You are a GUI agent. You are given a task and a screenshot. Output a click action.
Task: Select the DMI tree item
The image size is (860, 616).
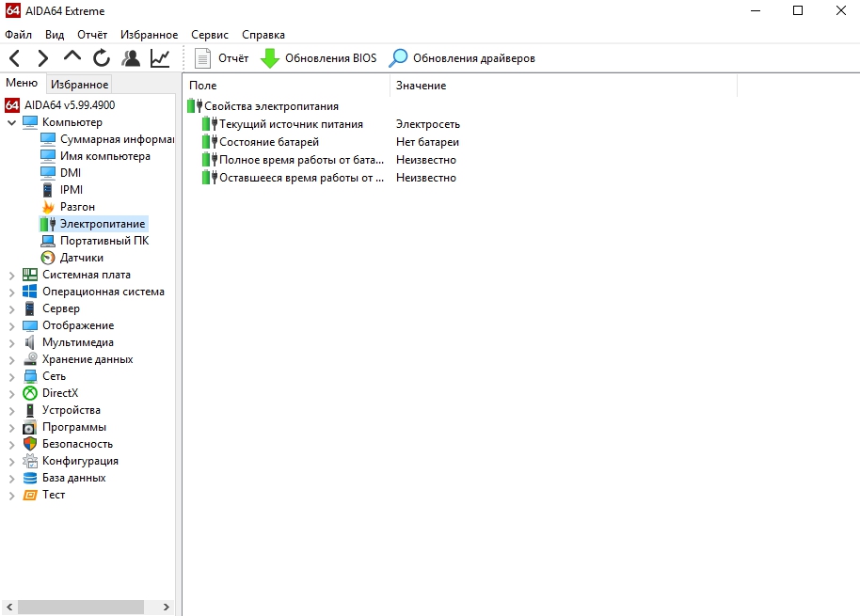tap(71, 173)
